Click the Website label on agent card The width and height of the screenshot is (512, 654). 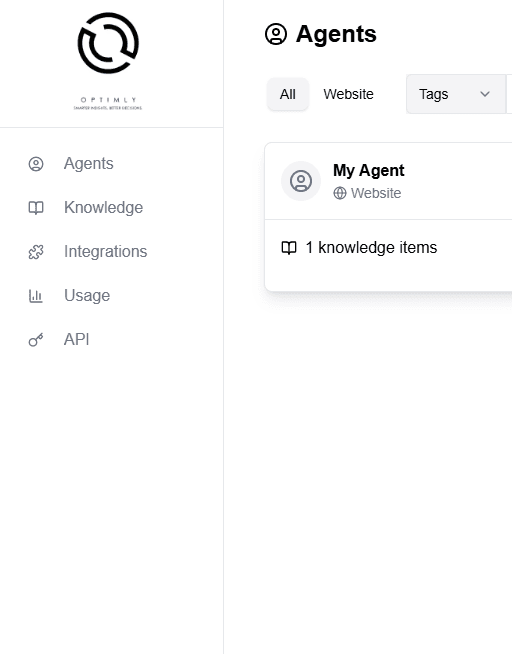click(x=376, y=193)
